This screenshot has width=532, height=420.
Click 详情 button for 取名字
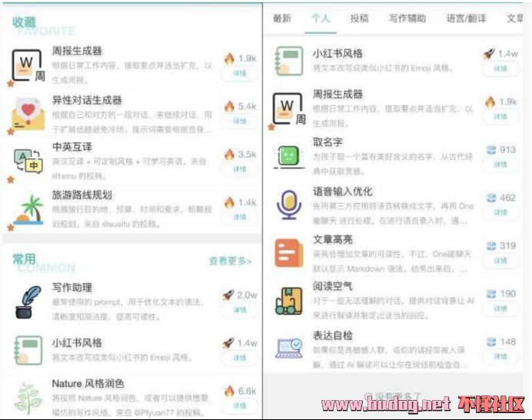coord(500,165)
